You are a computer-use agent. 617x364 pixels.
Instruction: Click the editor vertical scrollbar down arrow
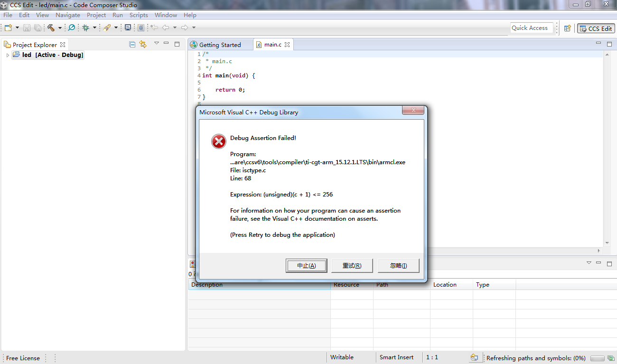pyautogui.click(x=607, y=243)
